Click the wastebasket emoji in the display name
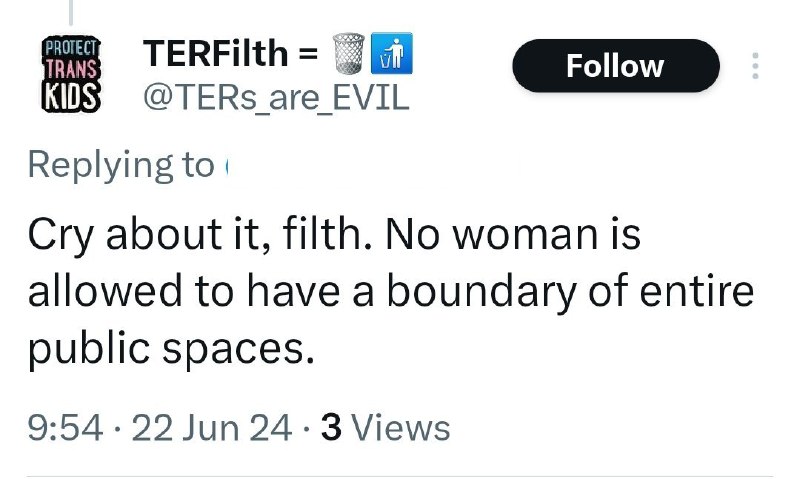Viewport: 800px width, 479px height. [349, 52]
